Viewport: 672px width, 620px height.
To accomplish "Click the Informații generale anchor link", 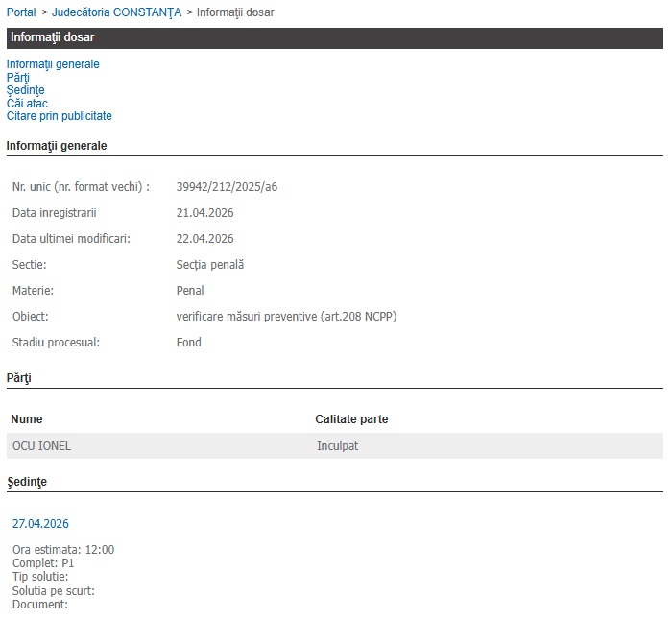I will point(53,64).
